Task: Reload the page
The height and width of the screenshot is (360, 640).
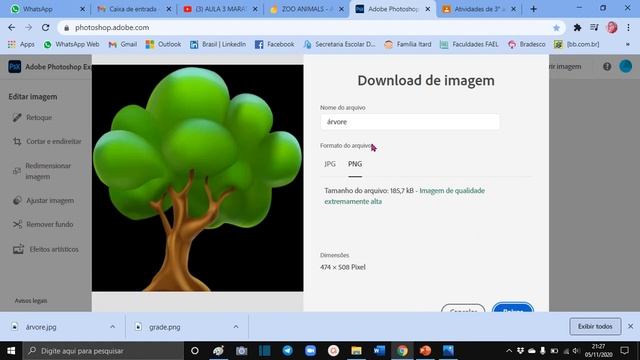Action: tap(45, 27)
